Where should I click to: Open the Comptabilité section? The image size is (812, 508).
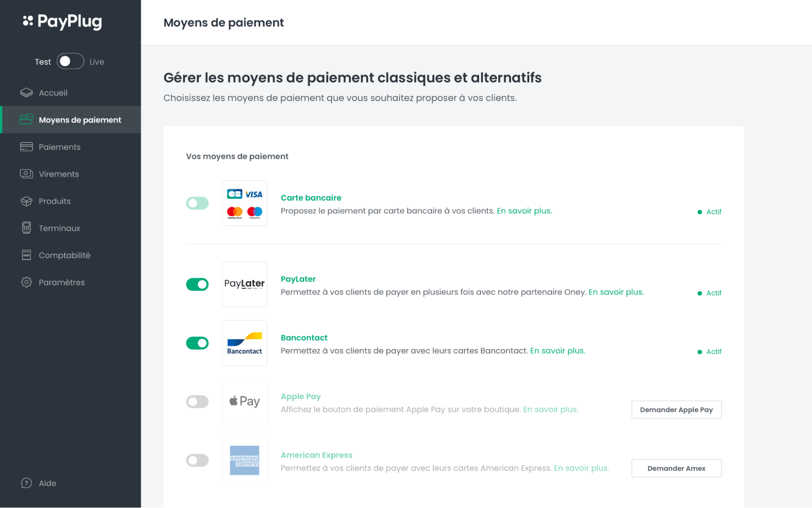[65, 255]
